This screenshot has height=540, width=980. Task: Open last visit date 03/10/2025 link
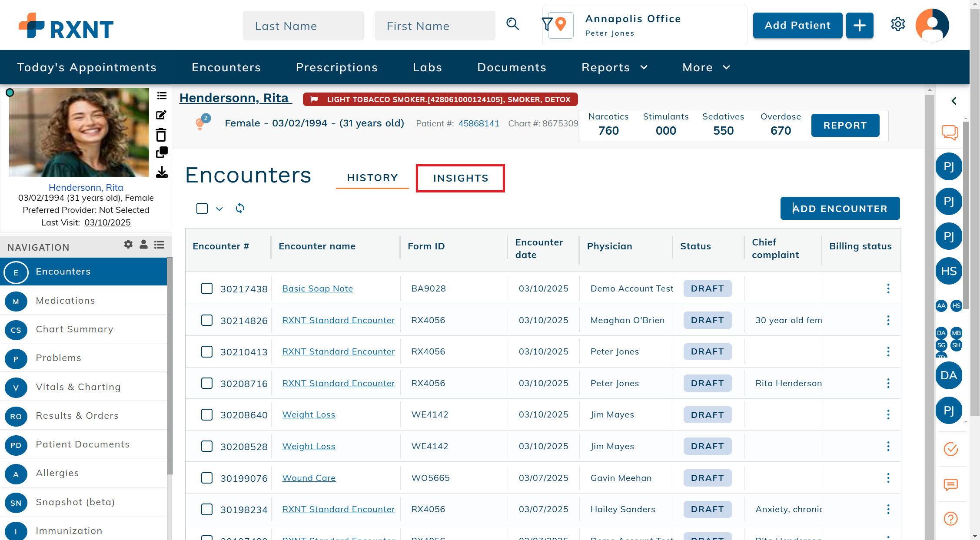[x=107, y=222]
